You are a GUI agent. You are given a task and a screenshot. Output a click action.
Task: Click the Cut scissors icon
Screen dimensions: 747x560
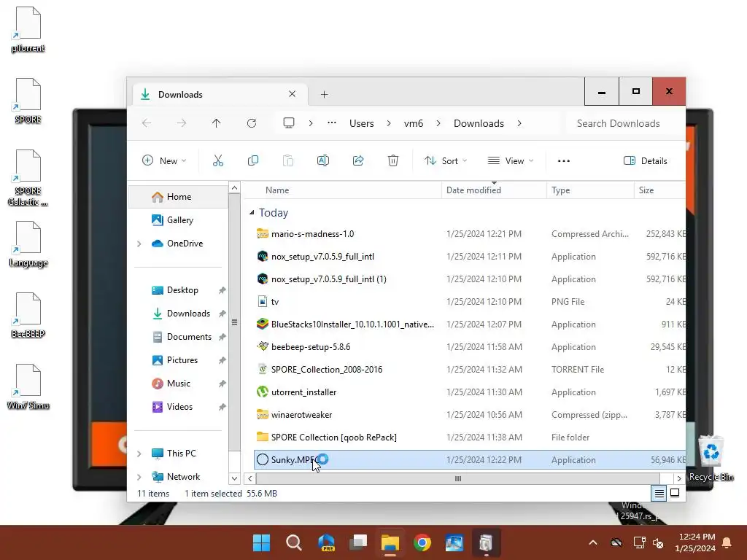[x=217, y=161]
